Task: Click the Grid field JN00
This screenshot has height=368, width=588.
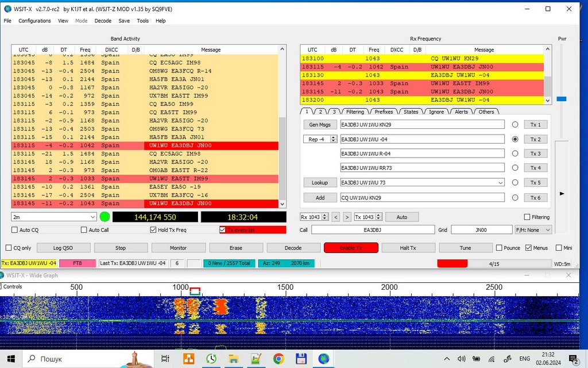Action: [482, 230]
